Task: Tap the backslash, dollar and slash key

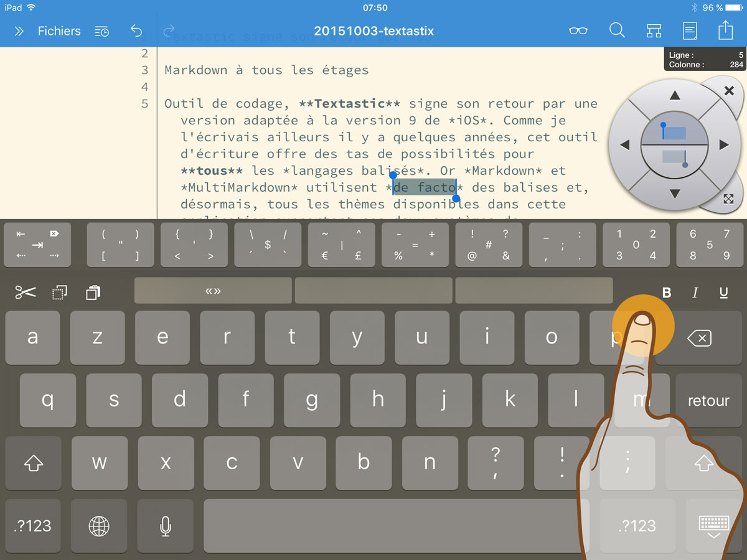Action: [268, 245]
